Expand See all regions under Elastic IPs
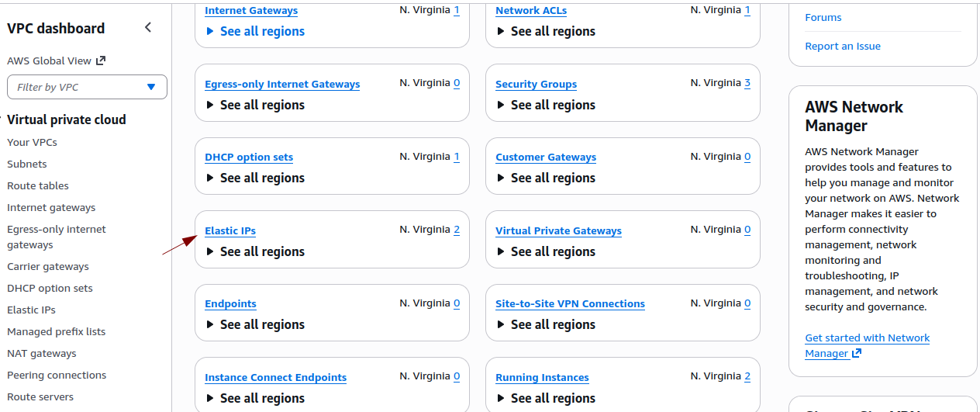Screen dimensions: 980x412 point(255,251)
